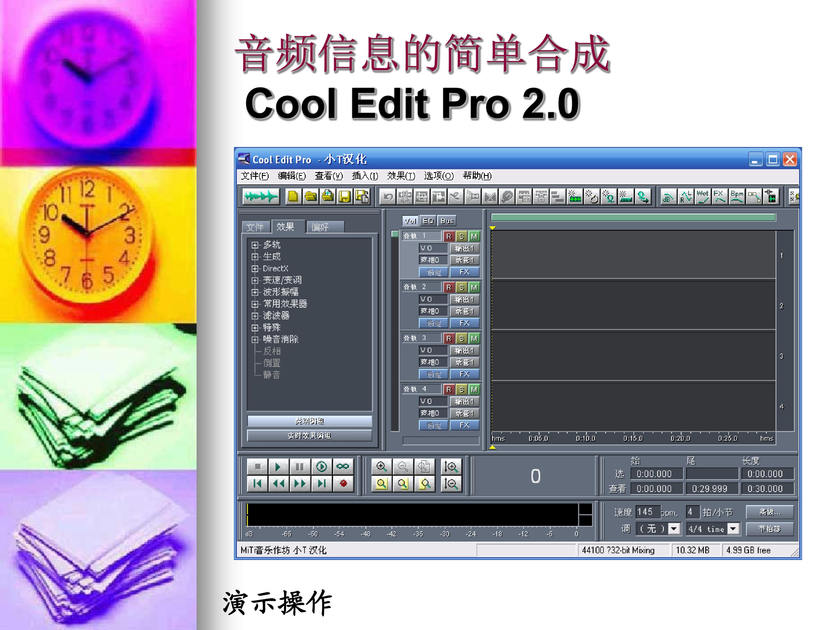Image resolution: width=840 pixels, height=630 pixels.
Task: Pause playback with the Pause button
Action: point(300,467)
